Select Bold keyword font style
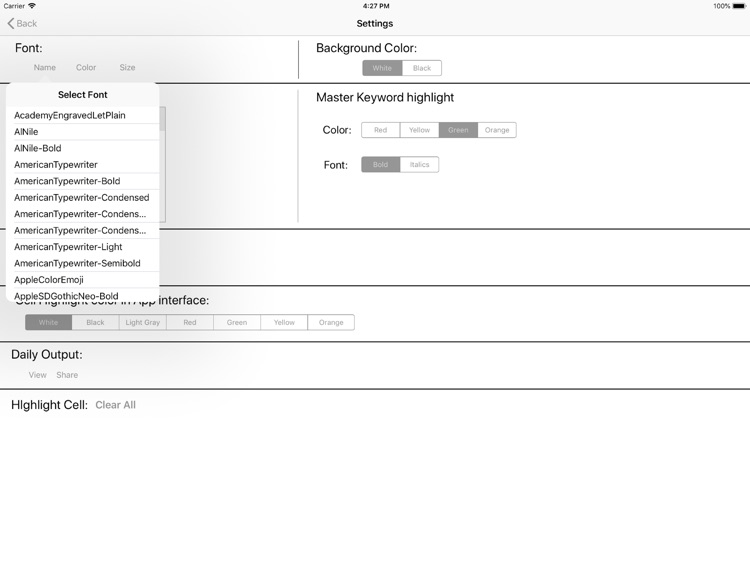 click(381, 165)
